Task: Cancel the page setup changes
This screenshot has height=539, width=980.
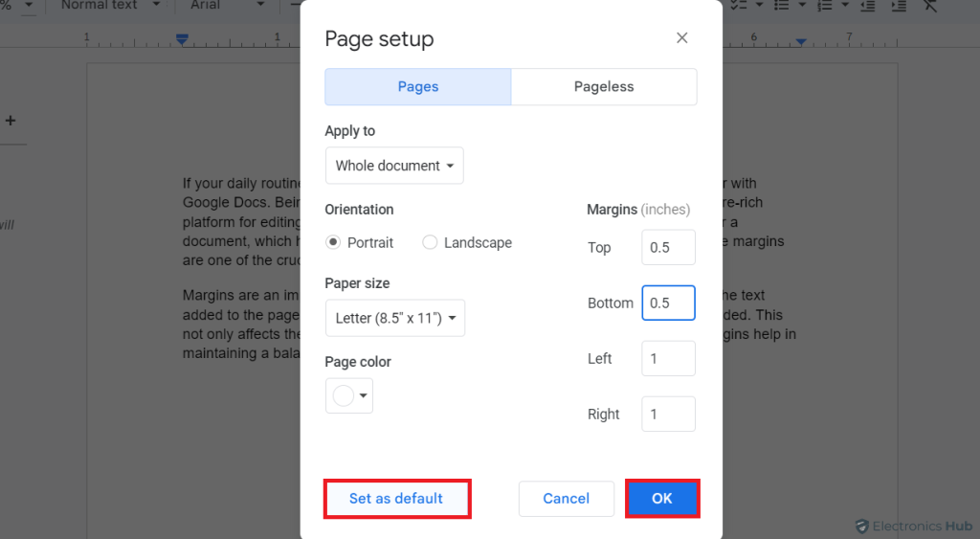Action: (566, 499)
